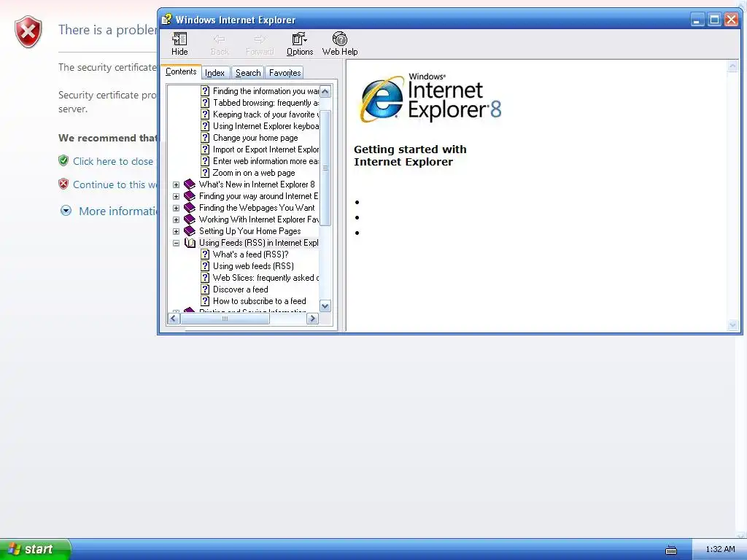747x560 pixels.
Task: Click the contents tree scroll up arrow
Action: point(325,91)
